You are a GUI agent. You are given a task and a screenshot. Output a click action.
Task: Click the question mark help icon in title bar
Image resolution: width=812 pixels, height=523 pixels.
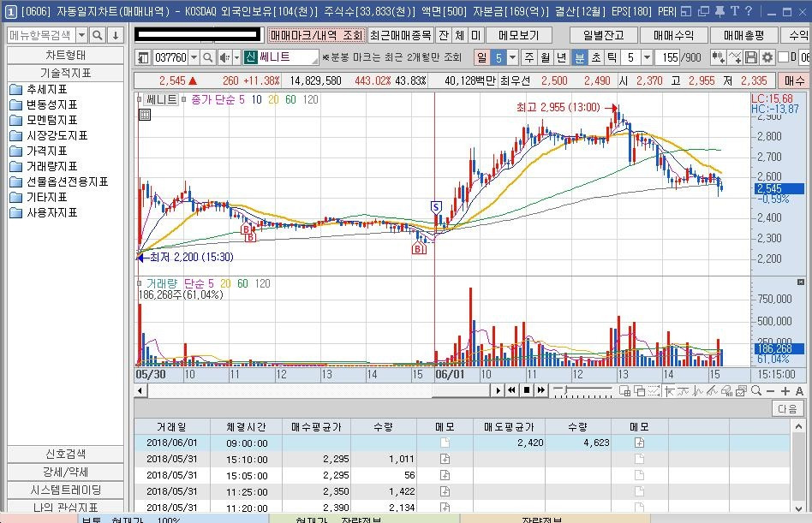[749, 11]
